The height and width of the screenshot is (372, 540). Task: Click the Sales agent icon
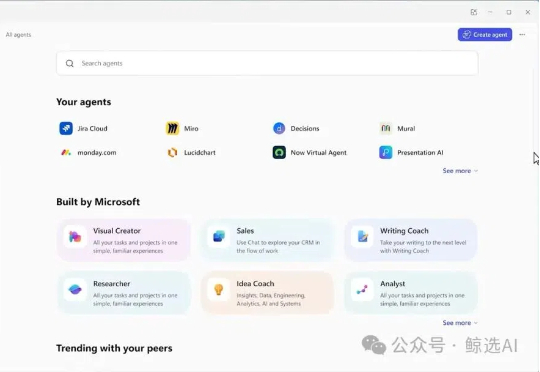tap(219, 237)
